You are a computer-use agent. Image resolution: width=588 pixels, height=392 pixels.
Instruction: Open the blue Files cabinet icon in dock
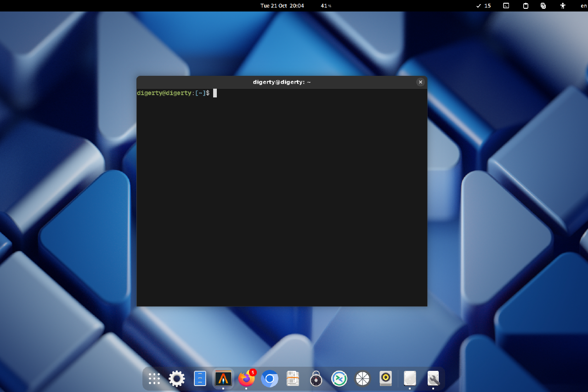pos(200,379)
